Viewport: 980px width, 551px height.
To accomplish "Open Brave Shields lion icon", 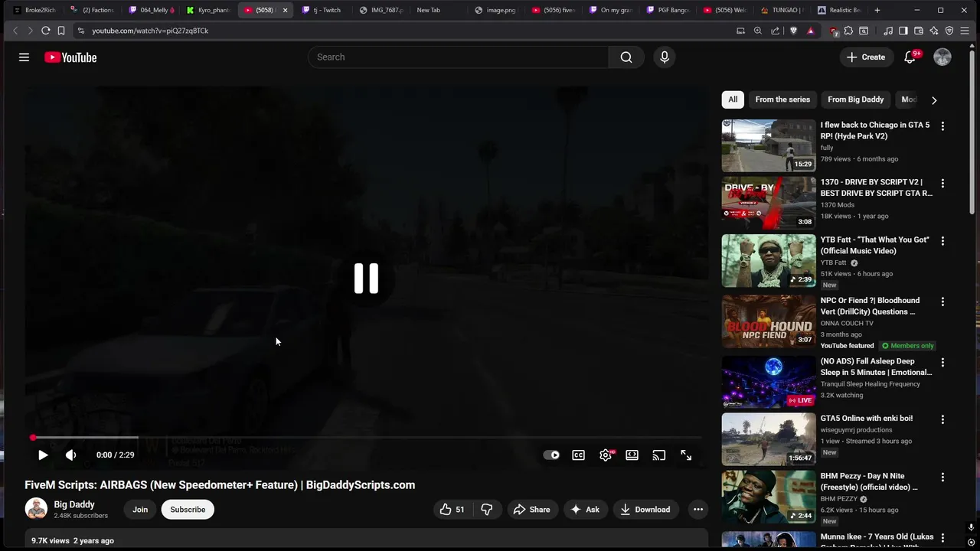I will [x=793, y=31].
